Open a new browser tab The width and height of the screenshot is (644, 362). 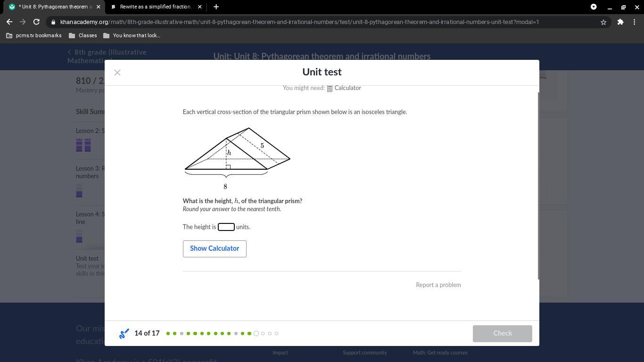216,7
